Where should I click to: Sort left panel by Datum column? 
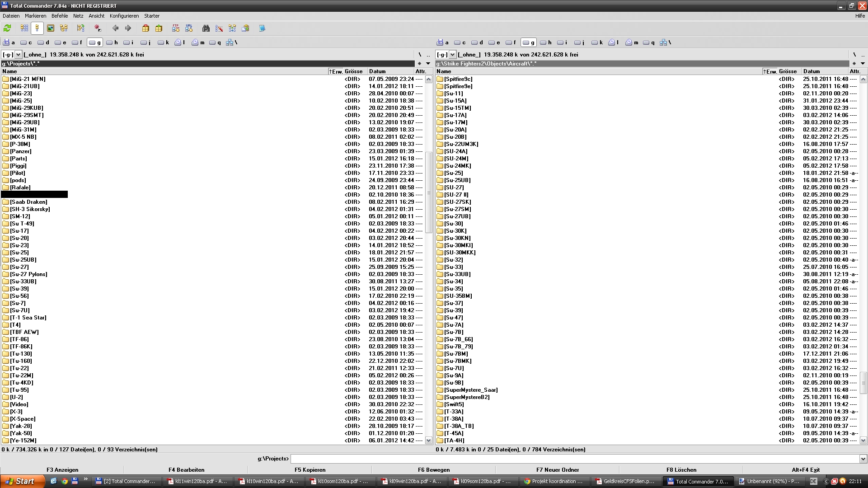tap(391, 71)
